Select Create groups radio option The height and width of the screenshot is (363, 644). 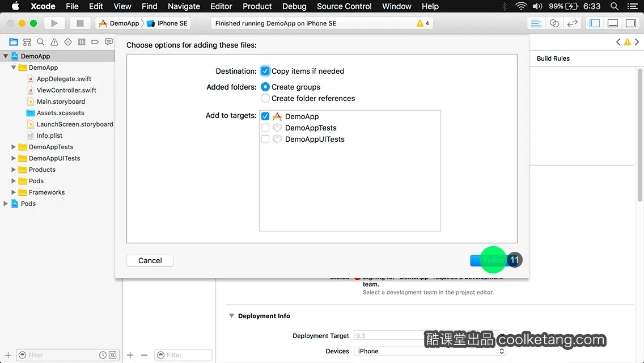point(265,87)
